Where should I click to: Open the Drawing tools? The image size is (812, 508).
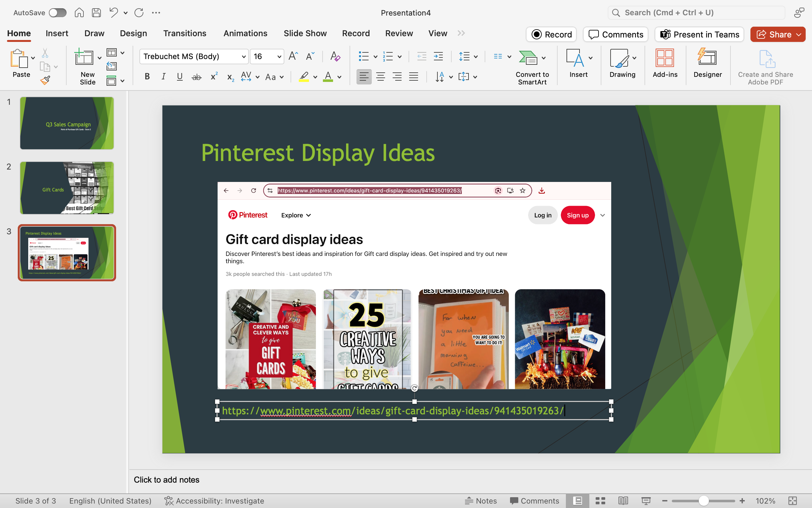coord(622,64)
